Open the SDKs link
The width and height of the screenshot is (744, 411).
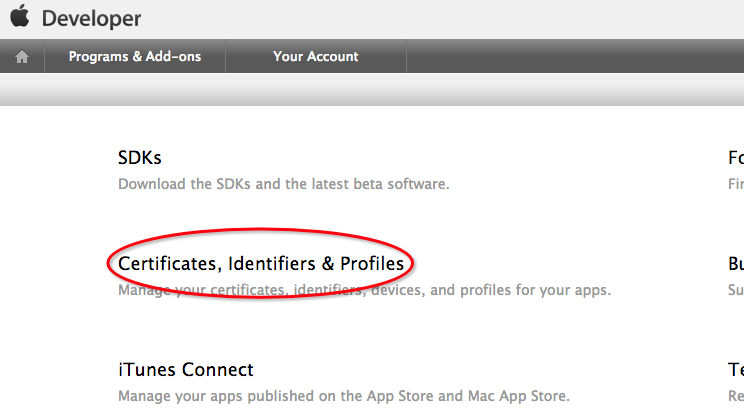[140, 158]
